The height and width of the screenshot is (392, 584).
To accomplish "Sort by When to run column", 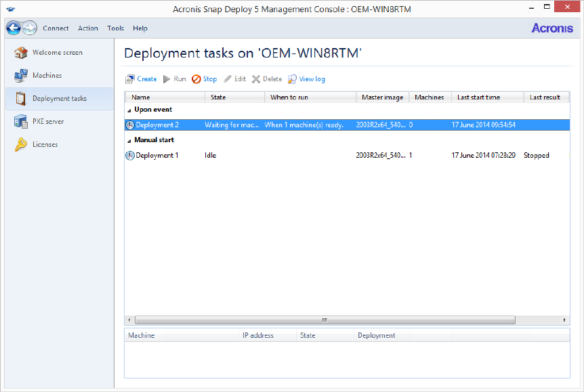I will (x=310, y=97).
